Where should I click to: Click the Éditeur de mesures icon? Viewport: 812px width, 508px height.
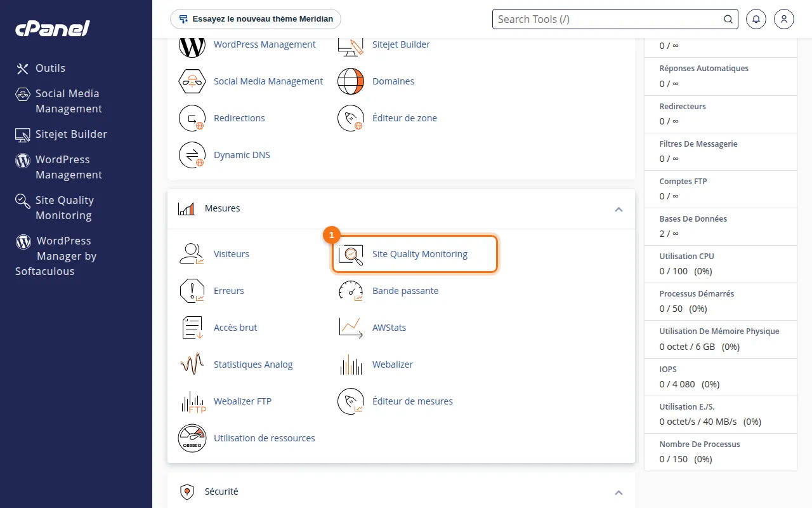point(351,401)
